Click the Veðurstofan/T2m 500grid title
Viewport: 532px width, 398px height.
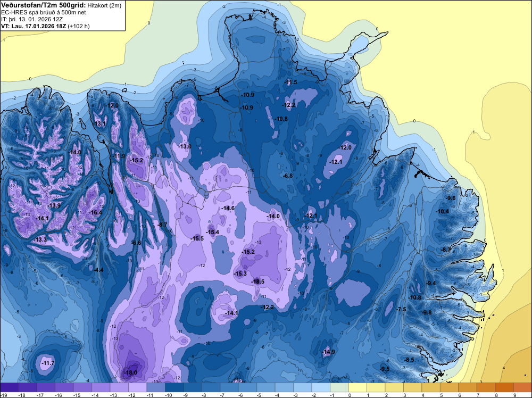point(44,5)
